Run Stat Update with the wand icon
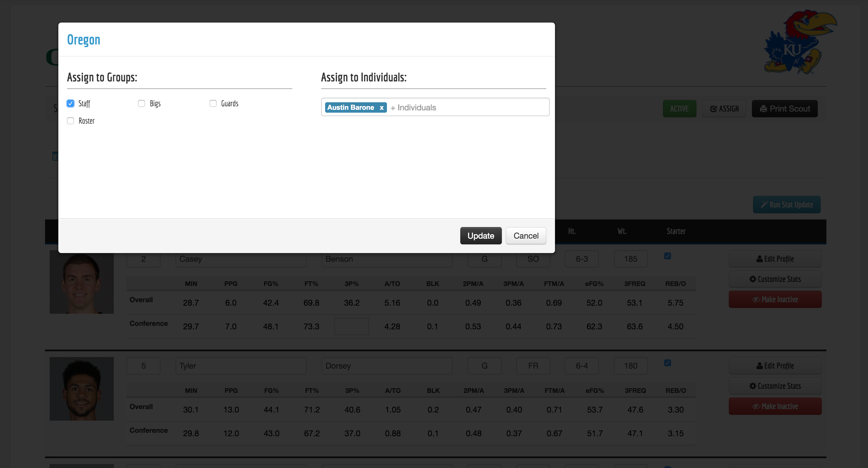 [x=787, y=205]
